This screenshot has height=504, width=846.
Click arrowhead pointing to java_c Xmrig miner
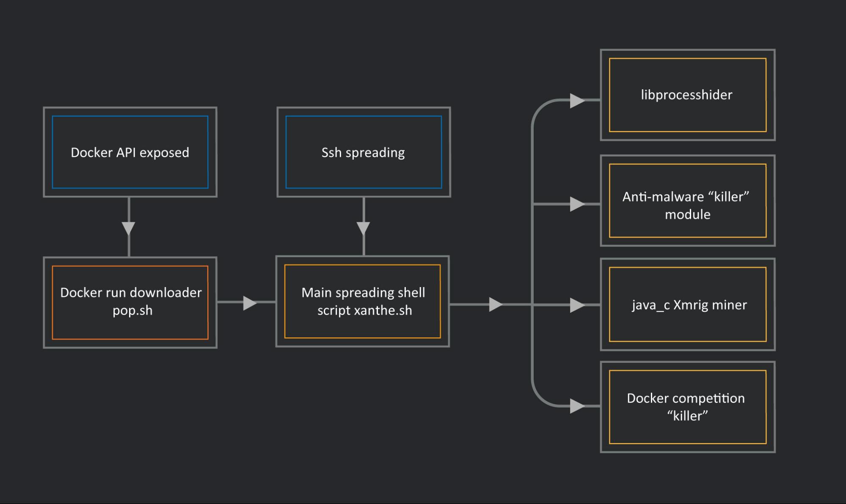coord(576,305)
